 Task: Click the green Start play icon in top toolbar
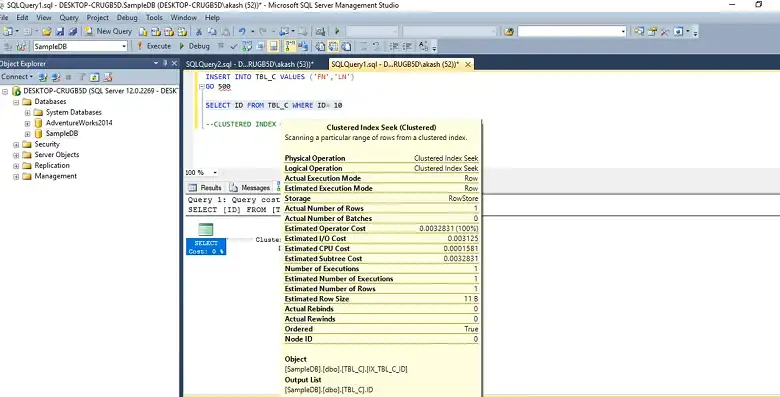(x=337, y=31)
